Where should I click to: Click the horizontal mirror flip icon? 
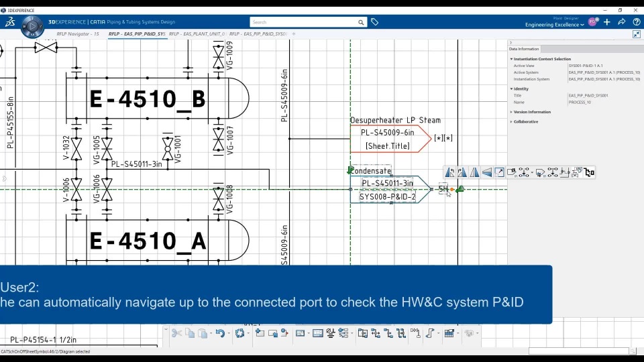[x=474, y=172]
